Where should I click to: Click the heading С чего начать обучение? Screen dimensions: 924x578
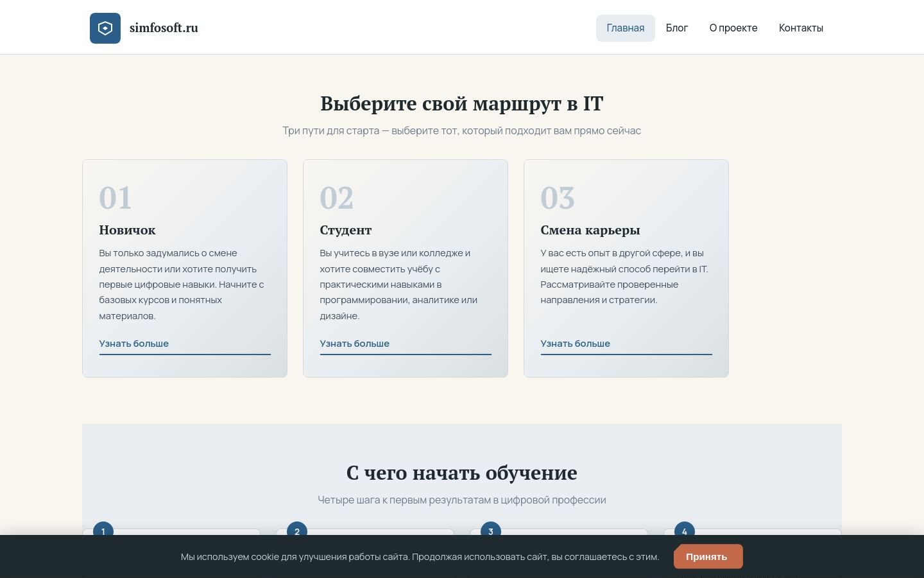(x=462, y=473)
